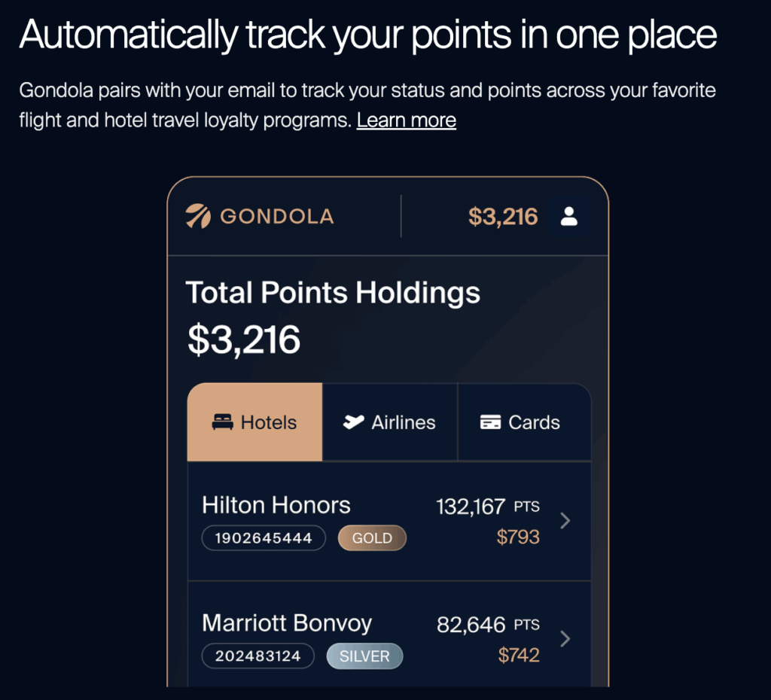
Task: Click Marriott member number 202483124
Action: click(x=259, y=656)
